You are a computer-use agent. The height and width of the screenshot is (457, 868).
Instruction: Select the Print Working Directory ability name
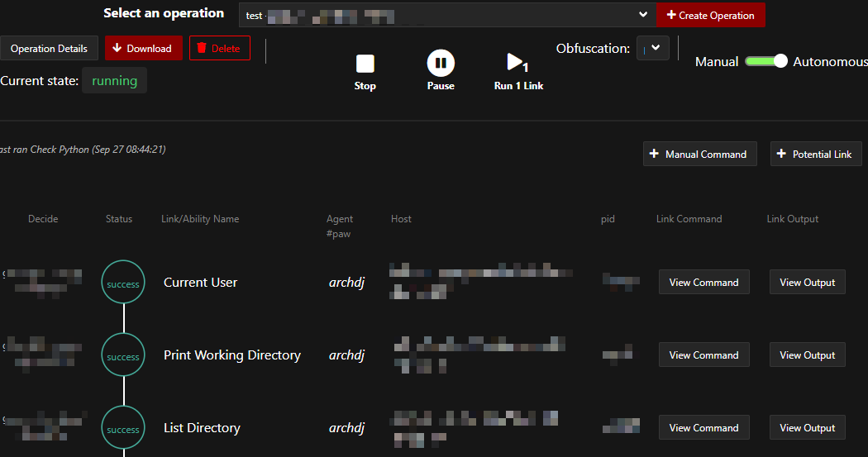232,355
